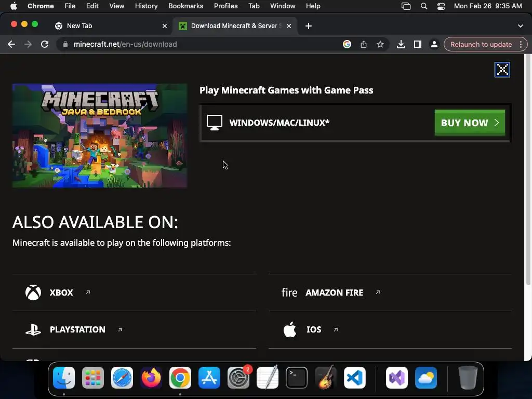Screen dimensions: 532x399
Task: Select the Download Minecraft & Server tab
Action: (235, 26)
